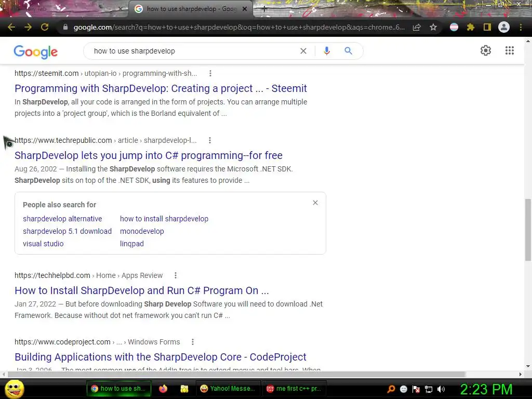The width and height of the screenshot is (532, 399).
Task: Open options menu for steemit.com result
Action: 210,73
